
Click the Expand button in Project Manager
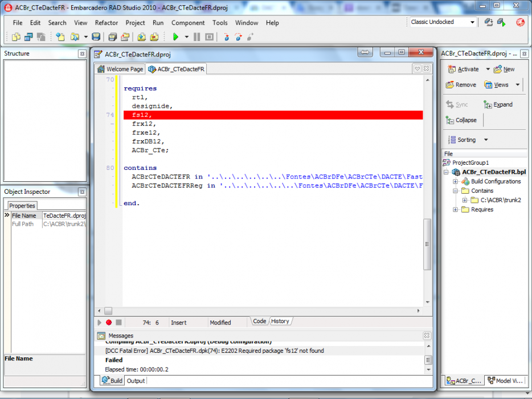point(498,104)
